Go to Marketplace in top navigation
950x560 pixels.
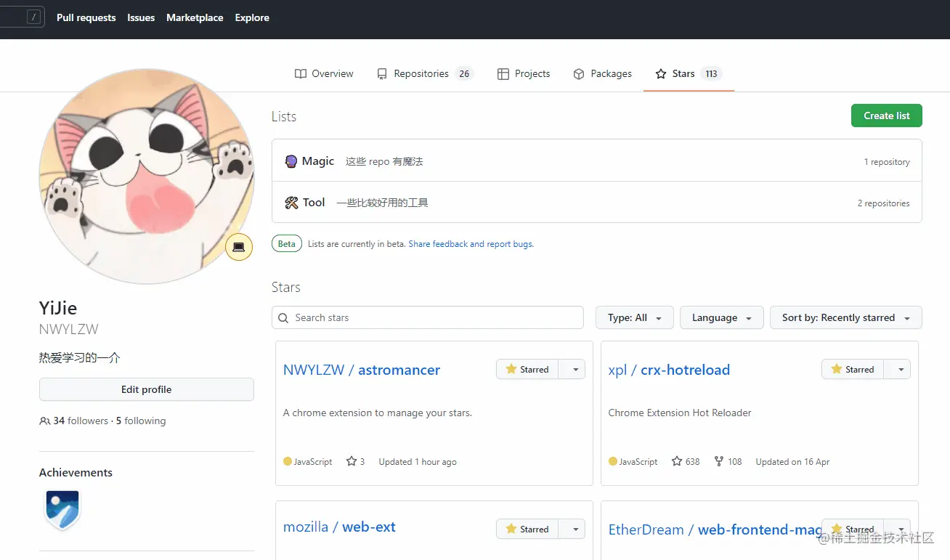point(195,17)
